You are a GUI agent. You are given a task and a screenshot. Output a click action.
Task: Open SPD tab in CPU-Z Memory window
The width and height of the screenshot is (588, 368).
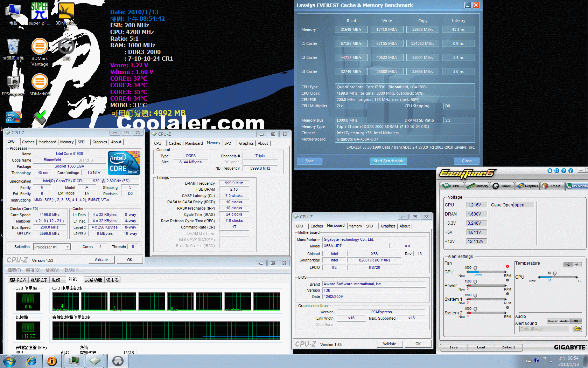tap(228, 143)
